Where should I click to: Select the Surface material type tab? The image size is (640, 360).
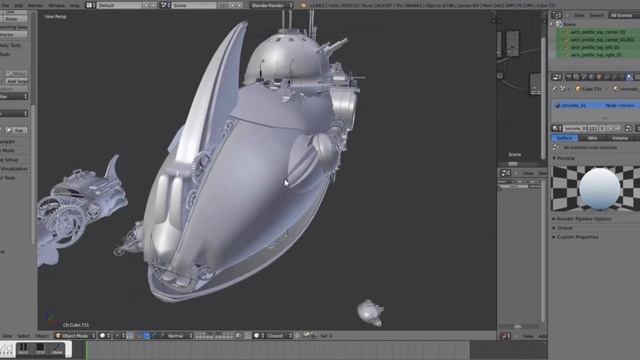564,138
